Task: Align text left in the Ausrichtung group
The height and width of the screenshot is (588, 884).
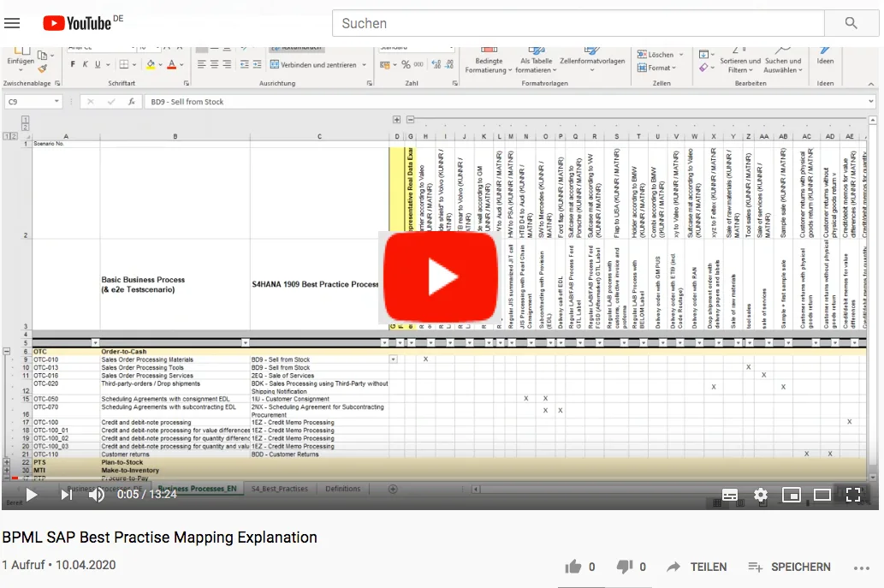Action: pos(201,64)
